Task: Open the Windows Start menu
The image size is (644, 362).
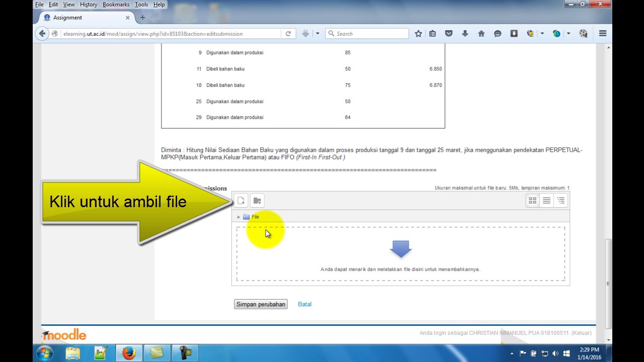Action: click(x=45, y=353)
